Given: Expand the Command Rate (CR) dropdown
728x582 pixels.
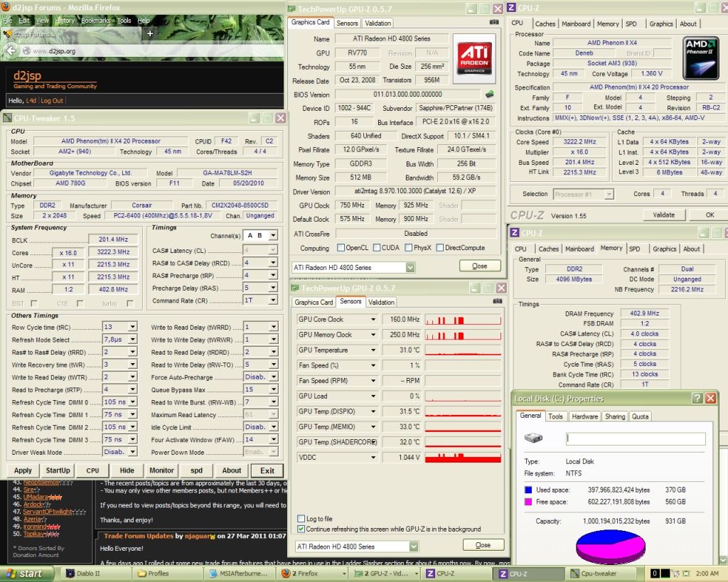Looking at the screenshot, I should pos(273,301).
